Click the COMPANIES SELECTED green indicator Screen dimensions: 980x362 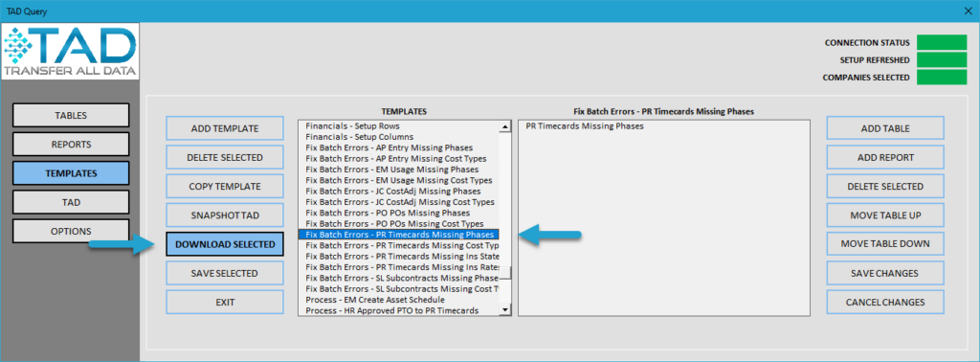click(942, 78)
